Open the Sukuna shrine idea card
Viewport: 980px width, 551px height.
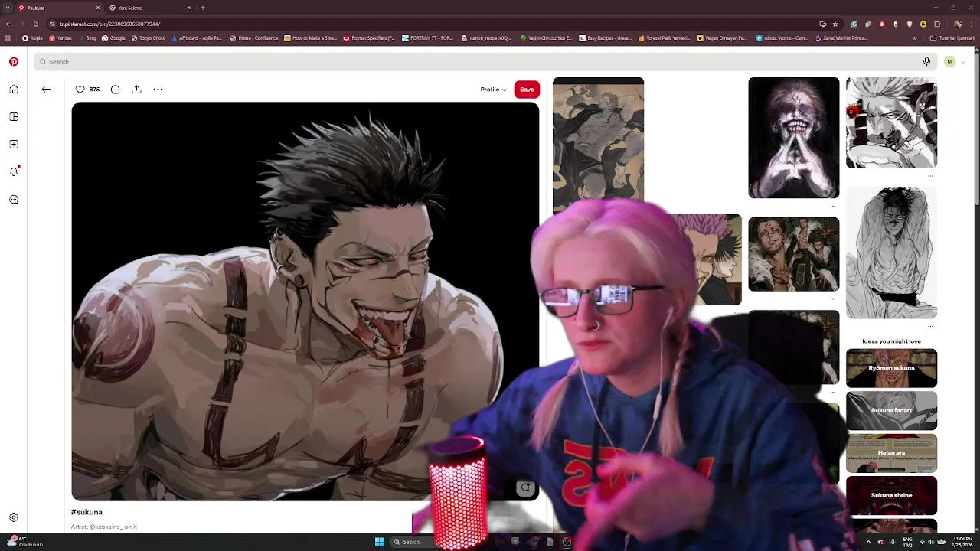point(891,495)
